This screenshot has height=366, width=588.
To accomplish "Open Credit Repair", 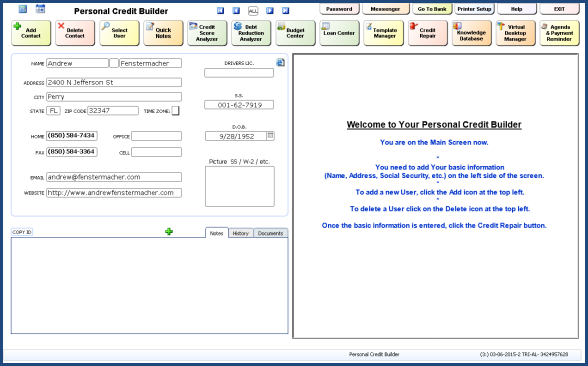I will point(428,33).
